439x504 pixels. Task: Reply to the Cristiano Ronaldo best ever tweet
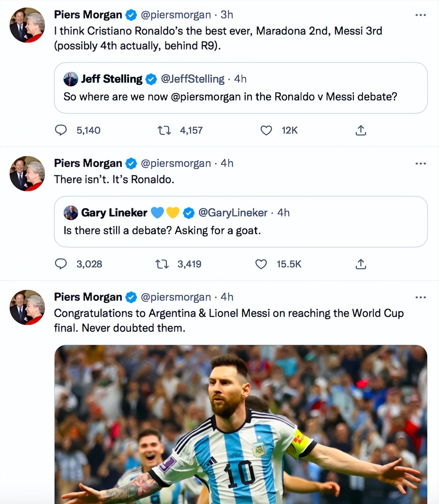point(61,130)
